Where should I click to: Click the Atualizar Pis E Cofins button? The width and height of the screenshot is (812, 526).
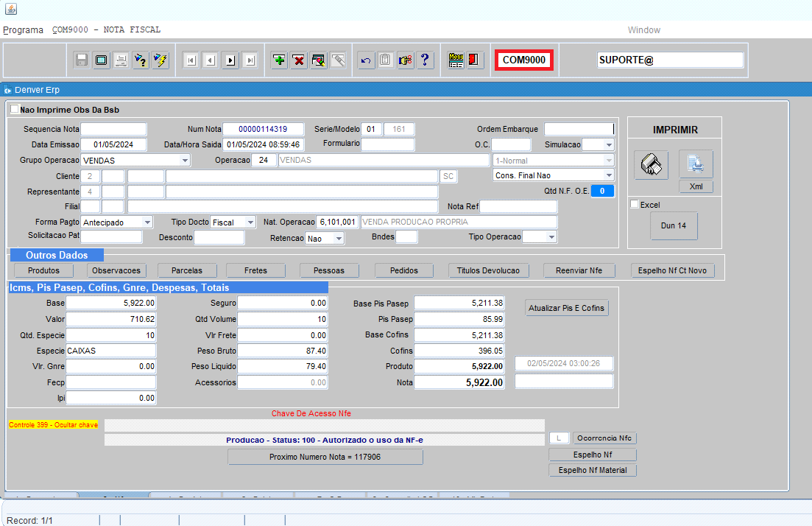(x=567, y=308)
